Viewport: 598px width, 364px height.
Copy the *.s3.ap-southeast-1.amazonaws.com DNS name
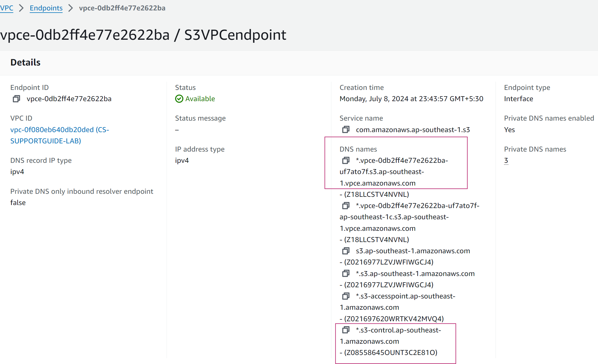tap(346, 273)
